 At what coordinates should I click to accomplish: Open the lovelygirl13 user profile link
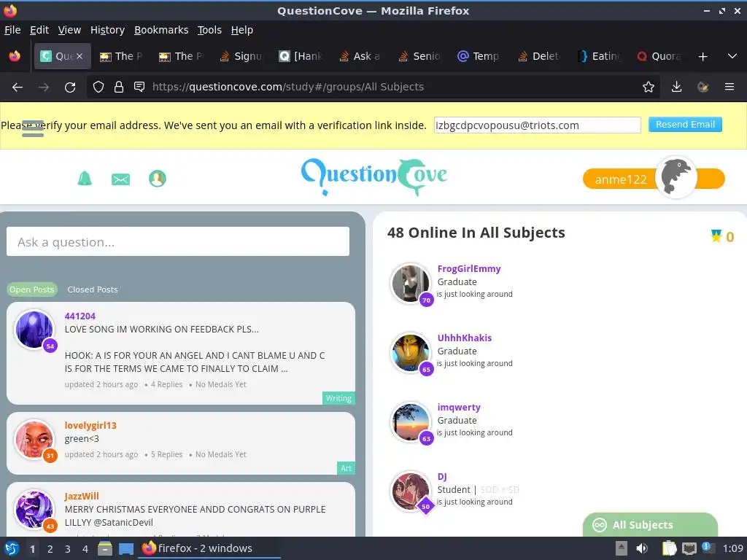(x=90, y=425)
